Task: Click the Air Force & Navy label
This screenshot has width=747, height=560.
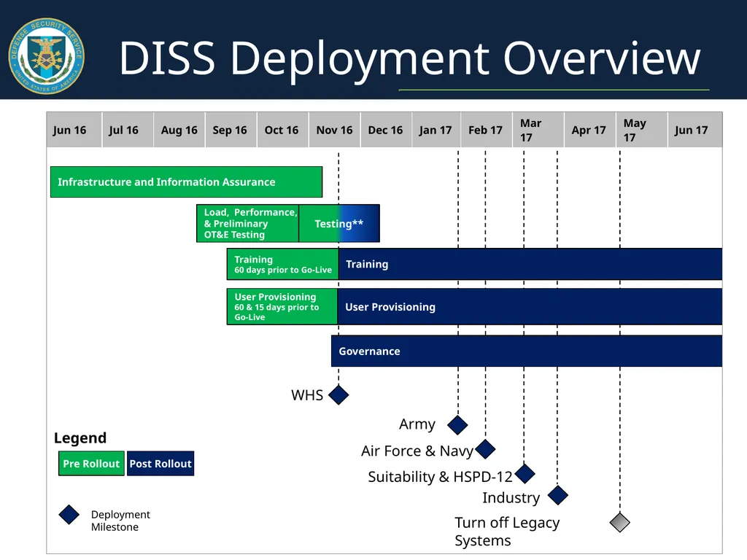Action: pos(417,451)
